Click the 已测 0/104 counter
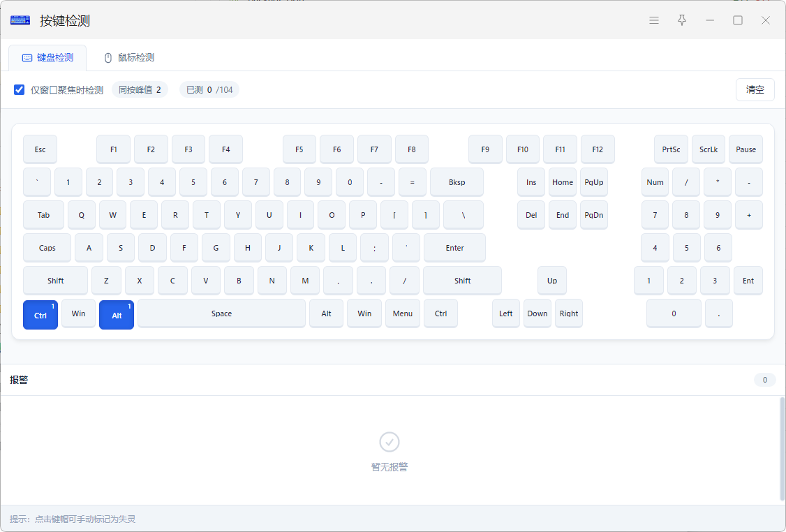 pyautogui.click(x=209, y=90)
